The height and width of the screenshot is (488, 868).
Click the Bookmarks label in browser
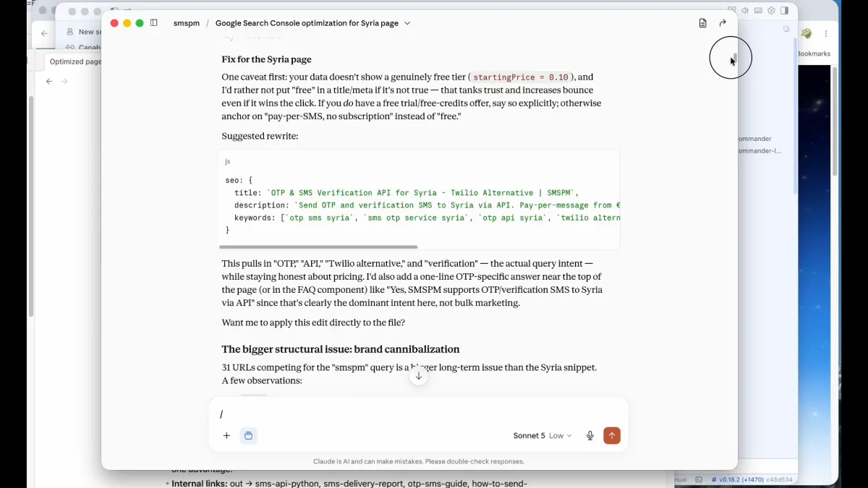point(814,53)
